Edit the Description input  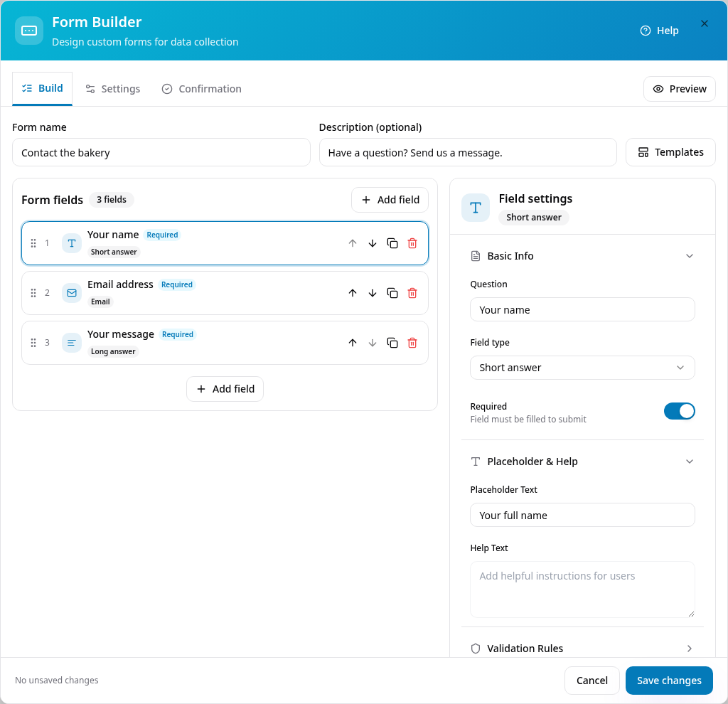468,152
